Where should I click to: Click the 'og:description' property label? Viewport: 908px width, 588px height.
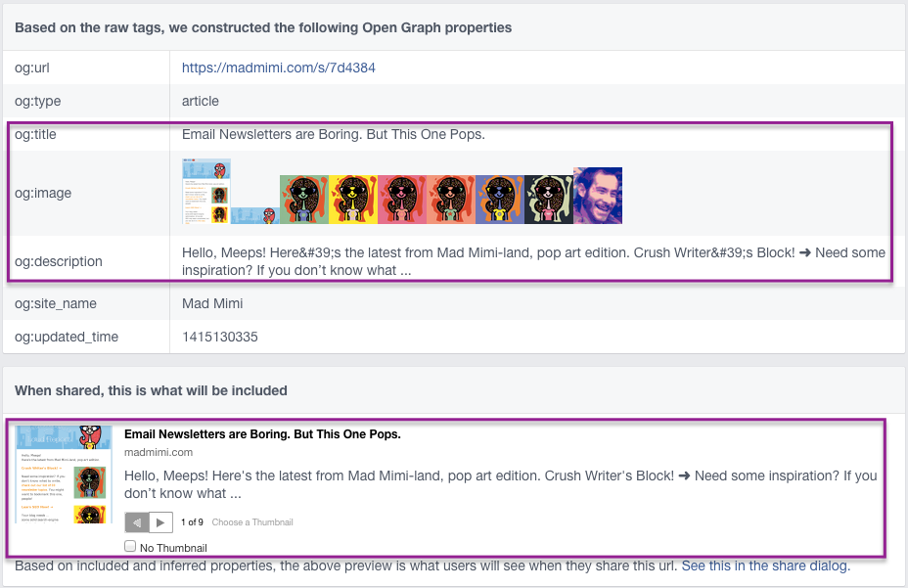[x=59, y=262]
